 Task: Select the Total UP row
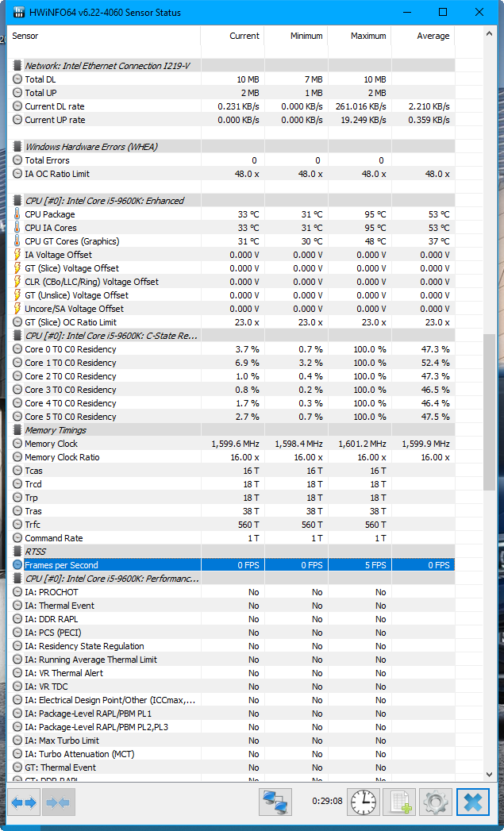pyautogui.click(x=231, y=93)
